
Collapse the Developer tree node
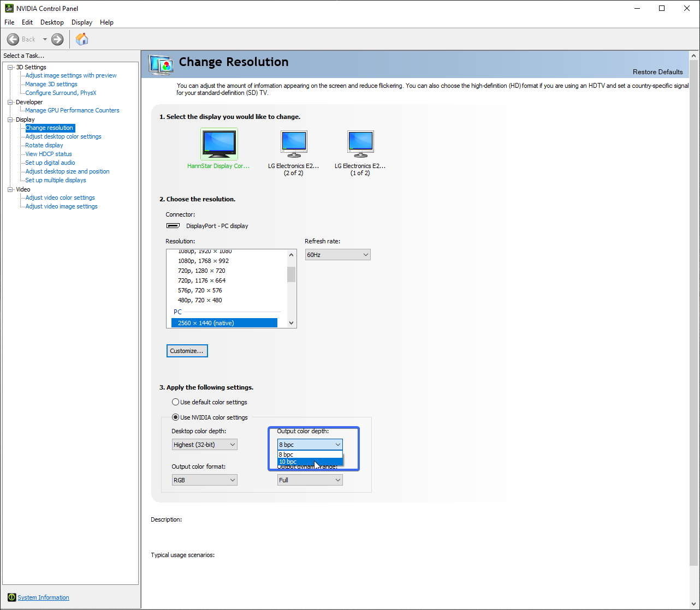click(x=10, y=102)
